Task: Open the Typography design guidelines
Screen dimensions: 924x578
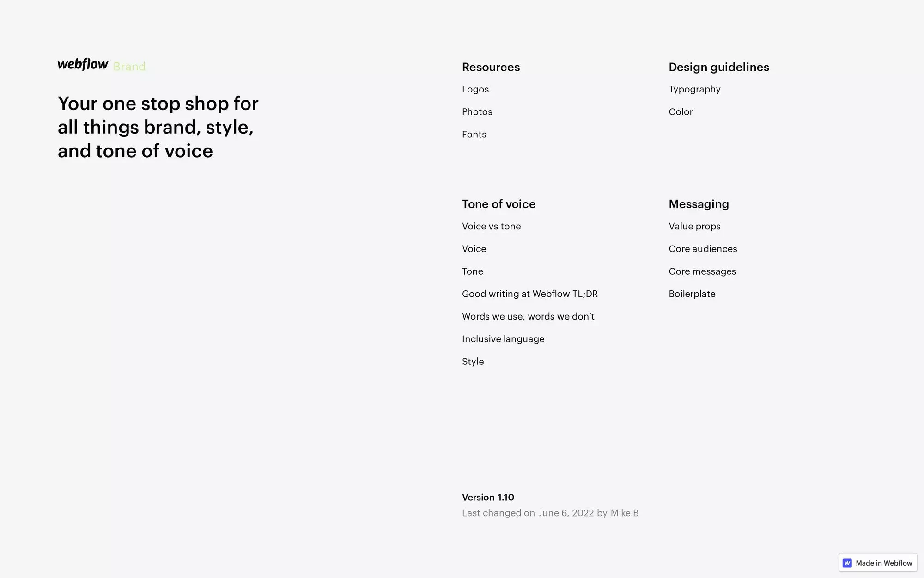Action: tap(694, 89)
